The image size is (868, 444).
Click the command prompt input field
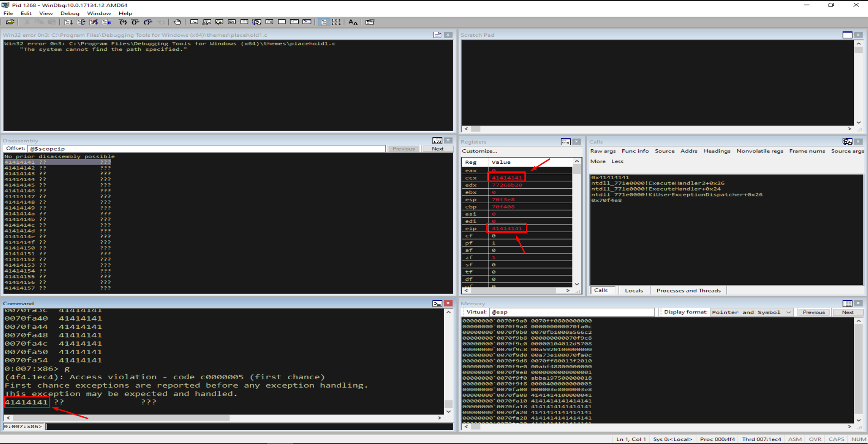point(249,426)
